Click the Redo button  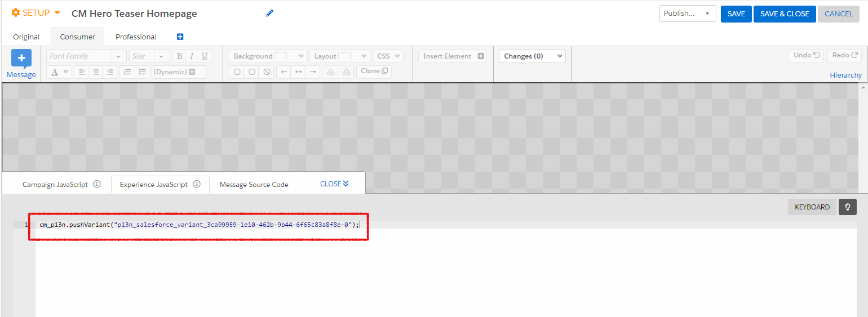844,55
